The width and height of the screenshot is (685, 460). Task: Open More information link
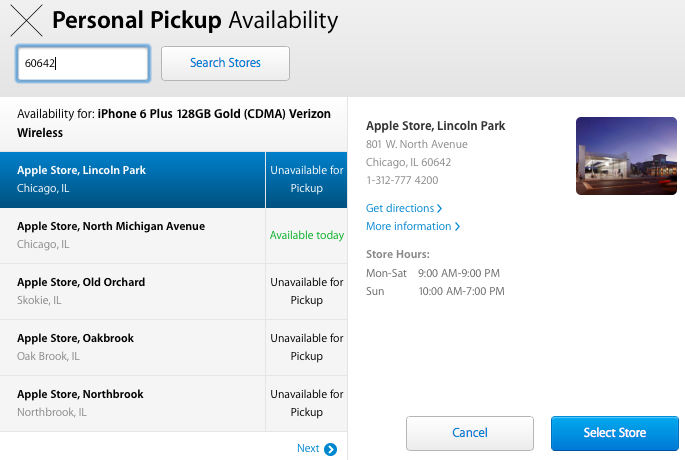tap(413, 226)
